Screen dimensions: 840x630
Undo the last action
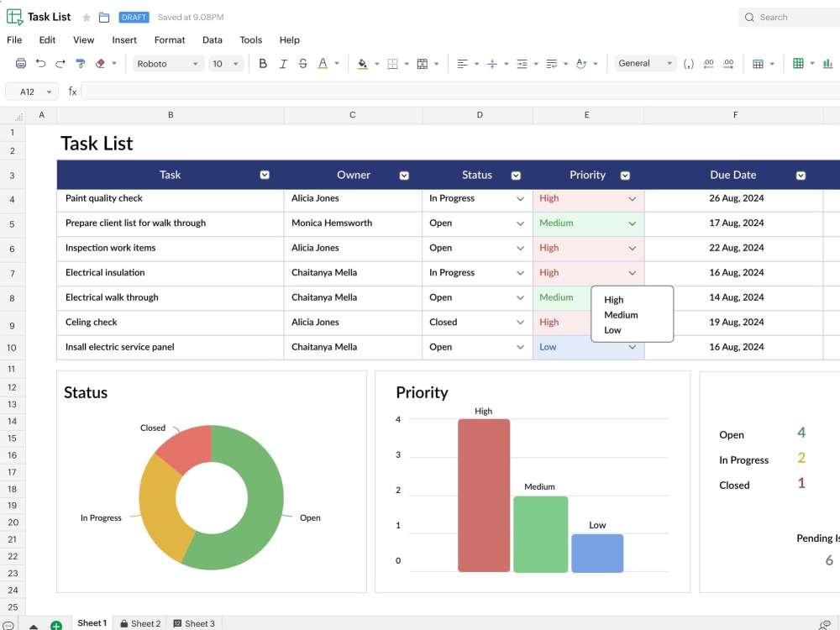(40, 63)
